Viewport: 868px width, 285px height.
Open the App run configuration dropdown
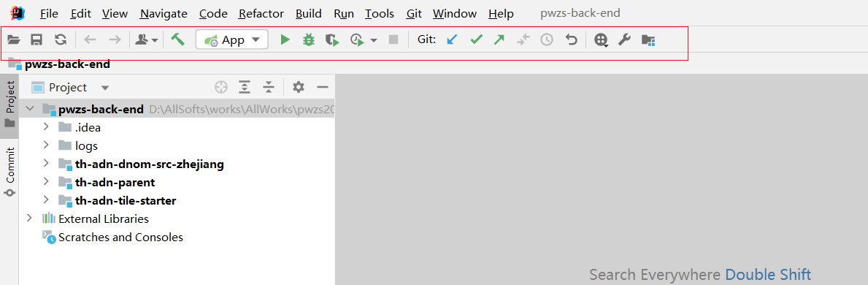(x=232, y=40)
